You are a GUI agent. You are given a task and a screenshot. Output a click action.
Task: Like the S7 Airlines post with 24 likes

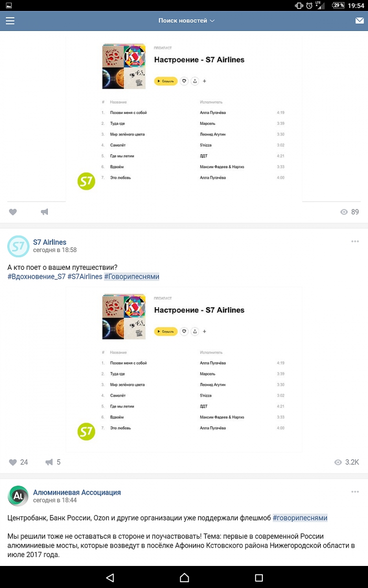click(13, 462)
